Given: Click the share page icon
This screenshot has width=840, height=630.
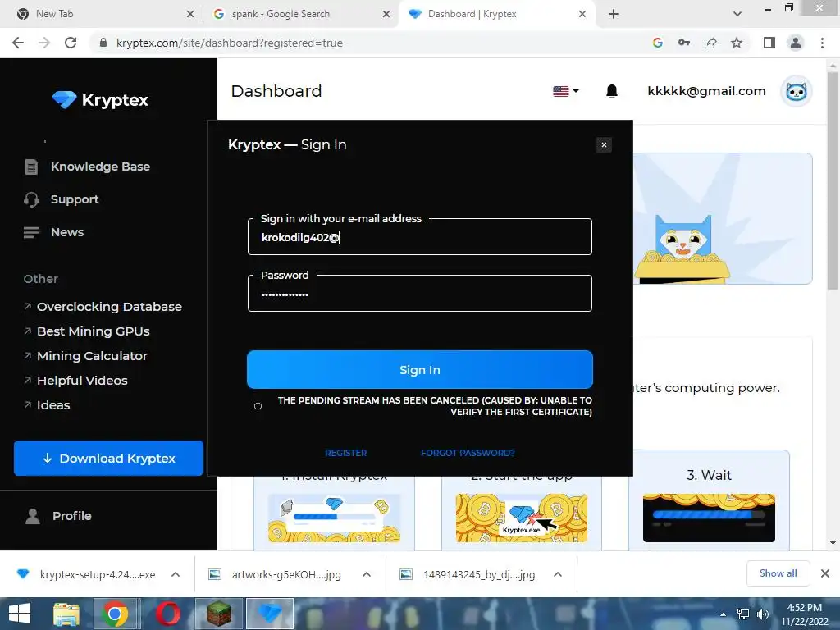Looking at the screenshot, I should [710, 43].
